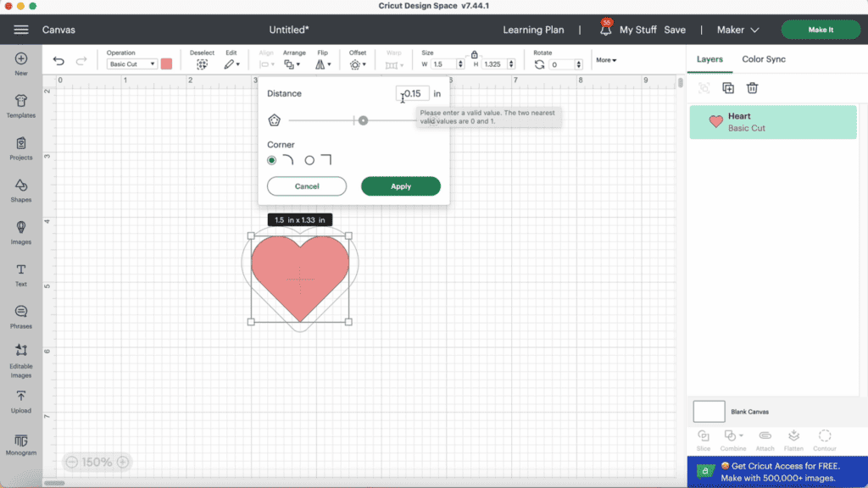Open the Learning Plan page
Viewport: 868px width, 488px height.
coord(534,30)
